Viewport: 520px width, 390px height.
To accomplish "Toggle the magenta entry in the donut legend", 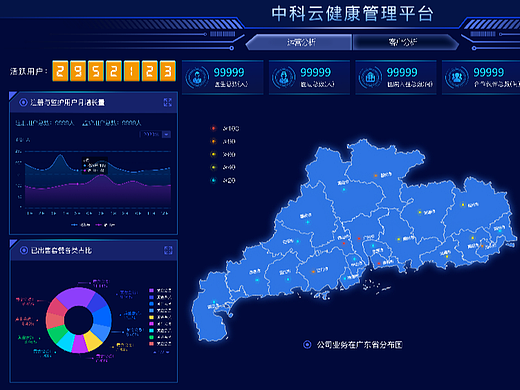I will [160, 324].
